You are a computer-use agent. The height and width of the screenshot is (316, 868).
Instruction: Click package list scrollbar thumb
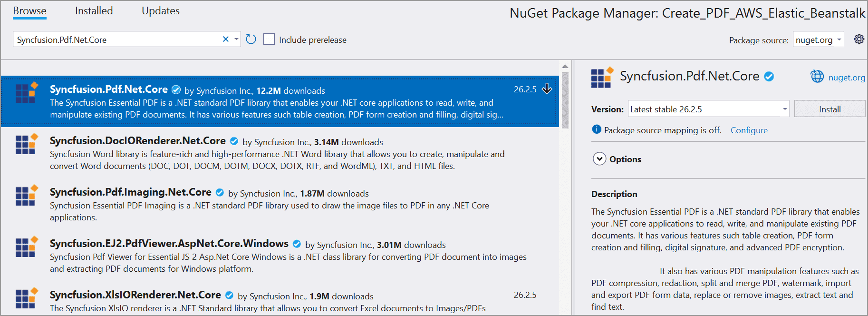565,100
